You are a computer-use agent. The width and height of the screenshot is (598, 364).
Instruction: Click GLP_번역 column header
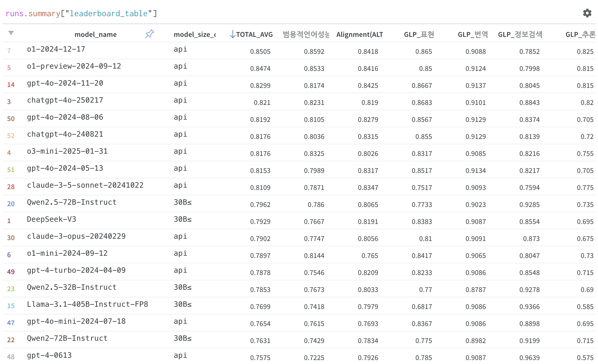pyautogui.click(x=473, y=35)
